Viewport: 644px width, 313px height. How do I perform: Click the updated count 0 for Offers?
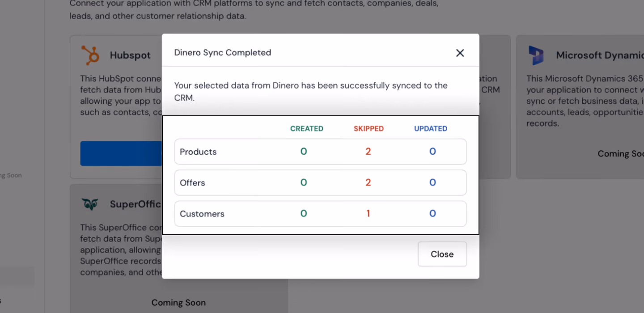(432, 182)
